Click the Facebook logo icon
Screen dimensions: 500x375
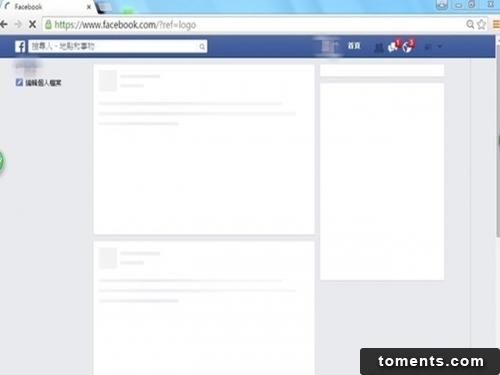[x=20, y=46]
